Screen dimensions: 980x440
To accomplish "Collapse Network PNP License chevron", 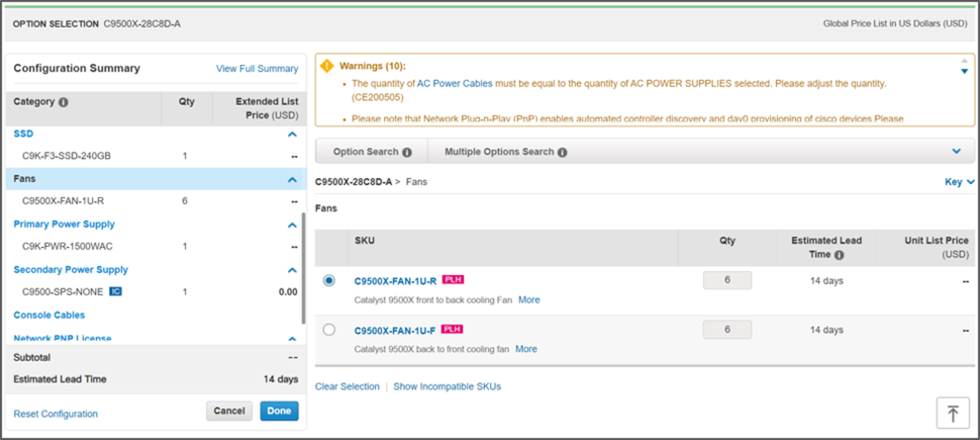I will [292, 339].
